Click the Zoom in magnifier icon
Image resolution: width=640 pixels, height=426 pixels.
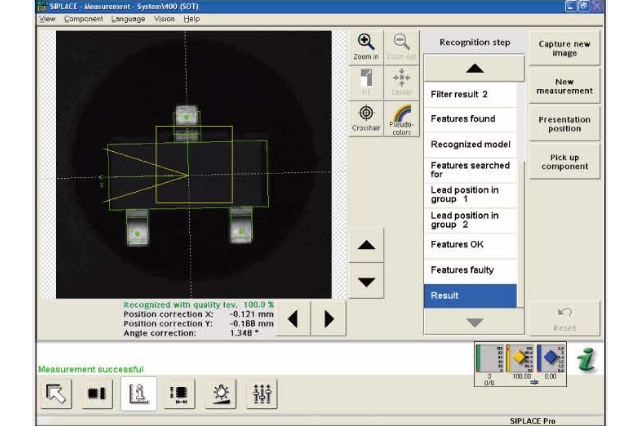pyautogui.click(x=366, y=46)
